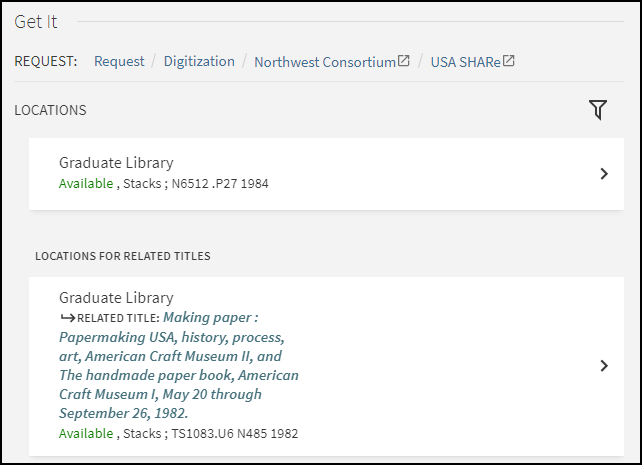Expand the TS1083.U6 N485 1982 location chevron
642x465 pixels.
coord(603,366)
